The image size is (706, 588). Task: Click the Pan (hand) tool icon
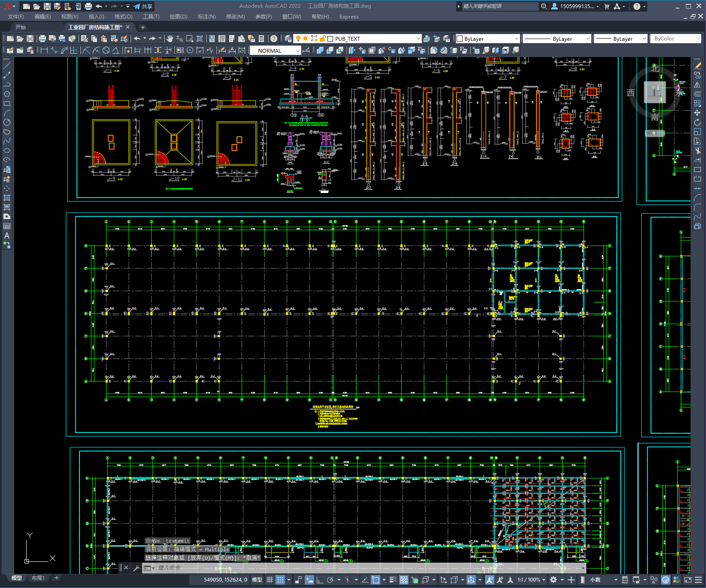point(170,39)
